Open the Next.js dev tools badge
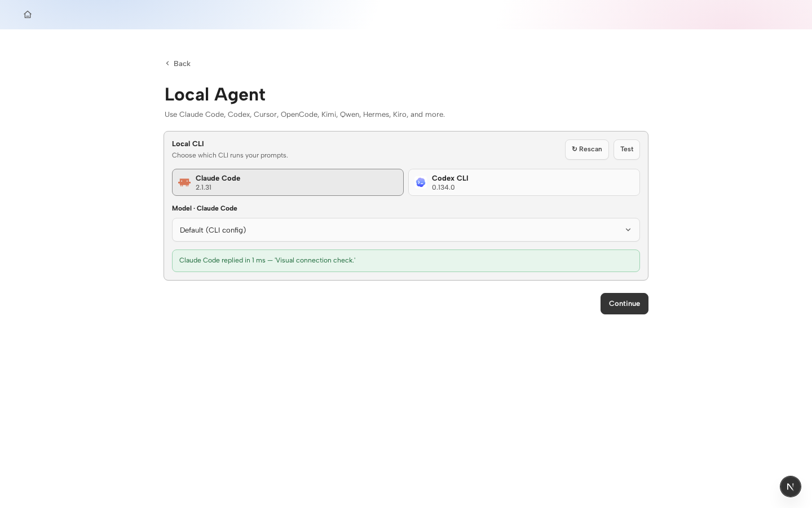The height and width of the screenshot is (508, 812). (791, 487)
